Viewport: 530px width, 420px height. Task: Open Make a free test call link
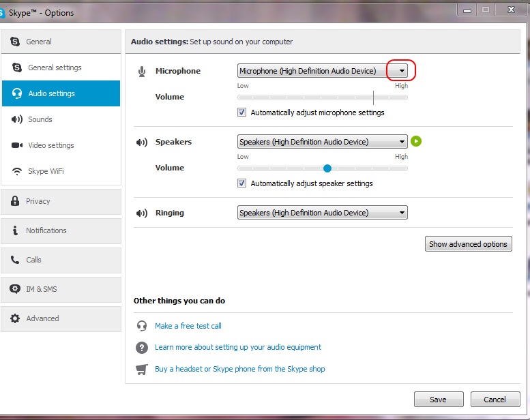188,326
